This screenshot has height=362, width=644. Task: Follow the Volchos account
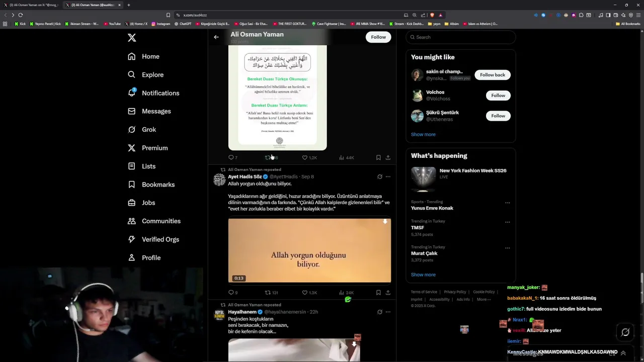498,96
